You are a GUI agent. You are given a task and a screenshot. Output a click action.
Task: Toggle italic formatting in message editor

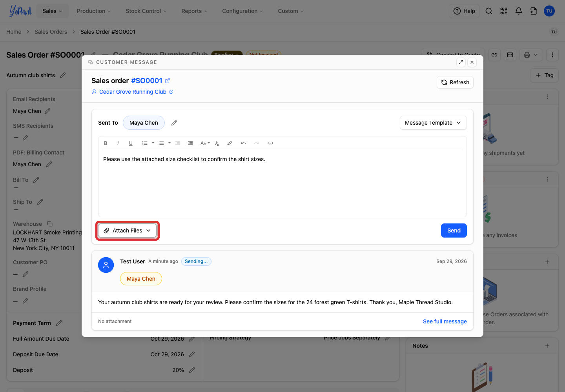click(x=118, y=143)
